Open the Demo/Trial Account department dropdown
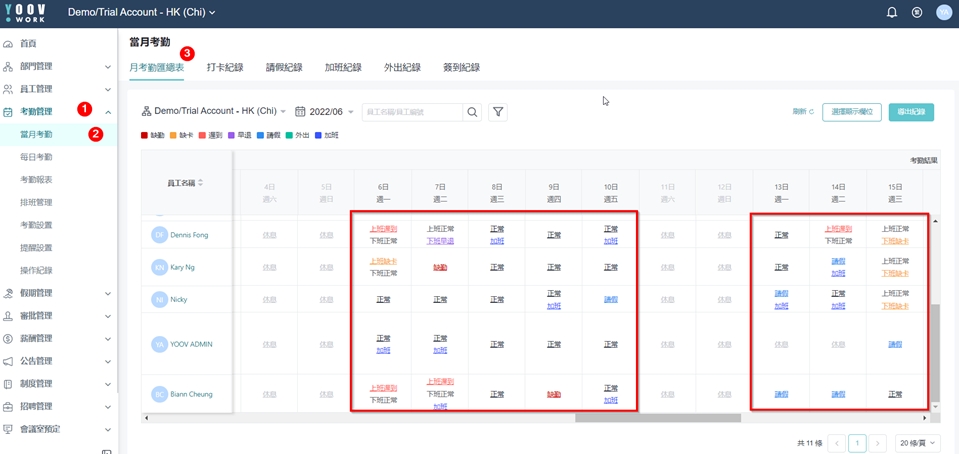This screenshot has width=959, height=454. pos(214,112)
